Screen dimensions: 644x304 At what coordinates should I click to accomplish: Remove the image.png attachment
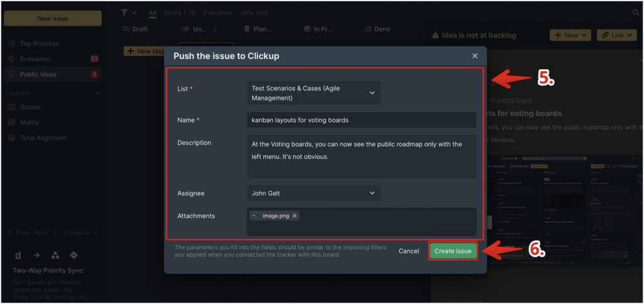tap(294, 216)
